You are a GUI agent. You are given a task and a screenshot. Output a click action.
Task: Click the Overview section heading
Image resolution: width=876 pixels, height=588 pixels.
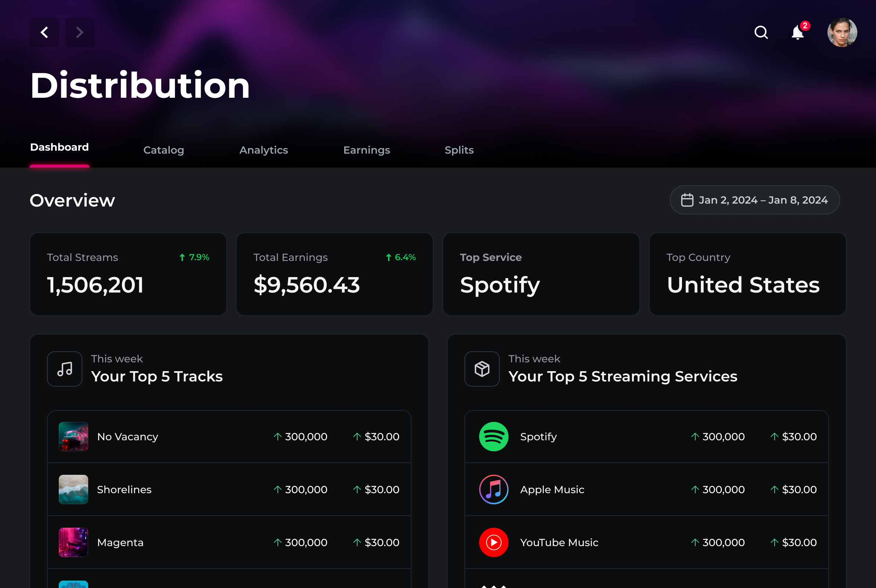pos(72,200)
